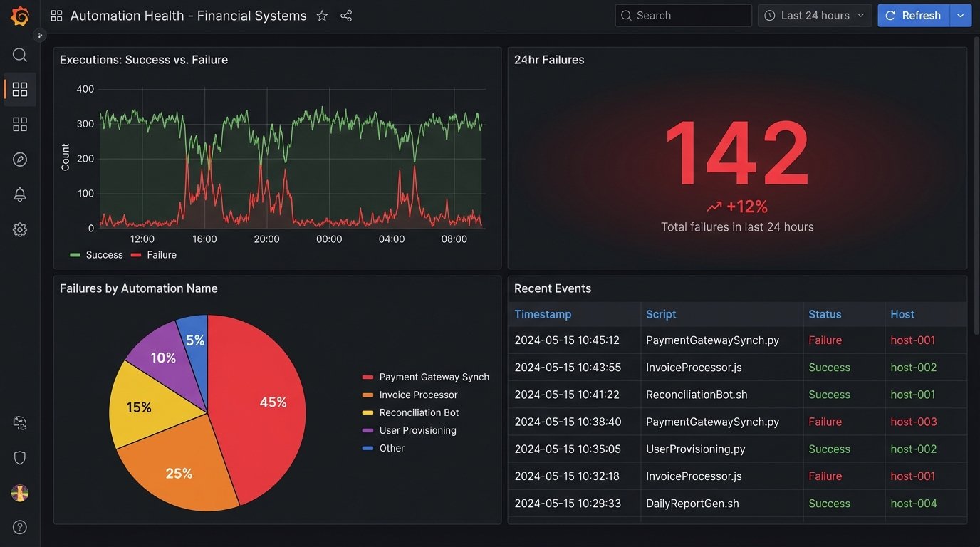Screen dimensions: 980x547
Task: Open Configuration via the gear icon
Action: 19,229
